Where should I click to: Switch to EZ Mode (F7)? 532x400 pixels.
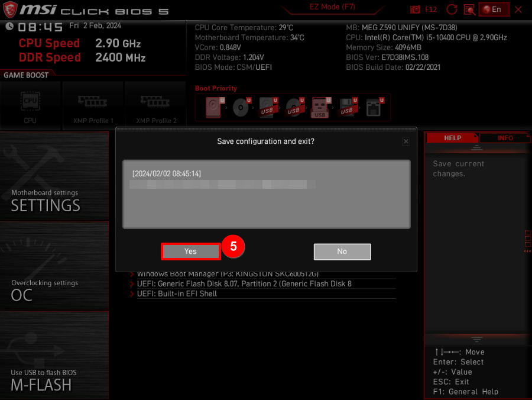(332, 7)
